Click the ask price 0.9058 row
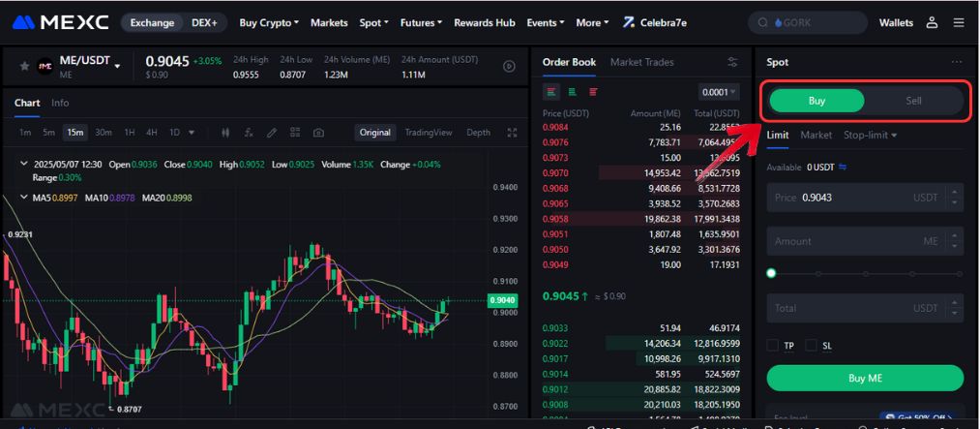 pos(640,218)
